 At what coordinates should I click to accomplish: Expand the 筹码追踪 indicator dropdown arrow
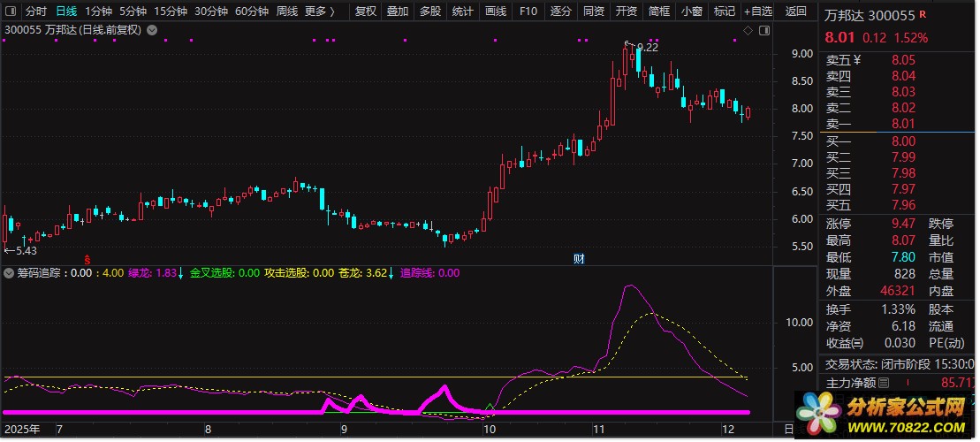tap(10, 273)
